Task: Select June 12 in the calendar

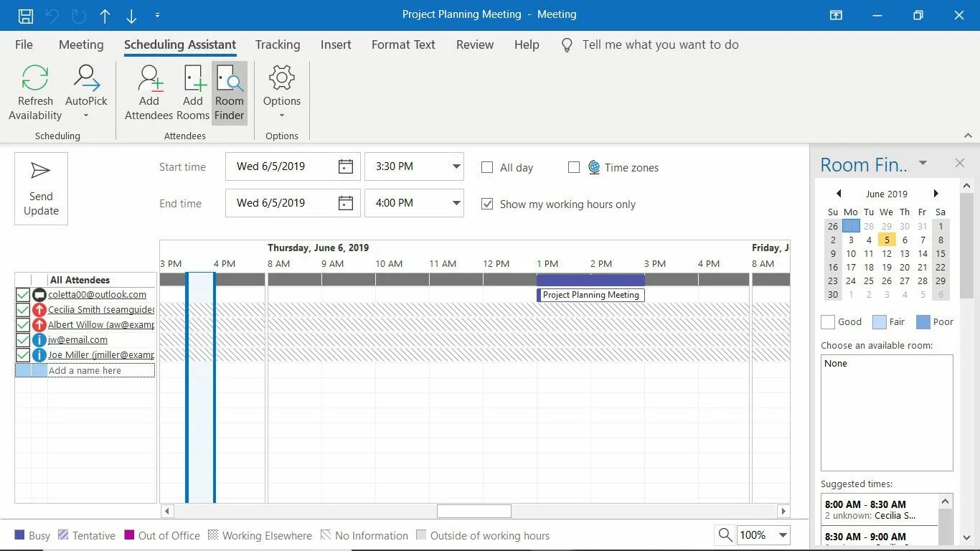Action: coord(887,253)
